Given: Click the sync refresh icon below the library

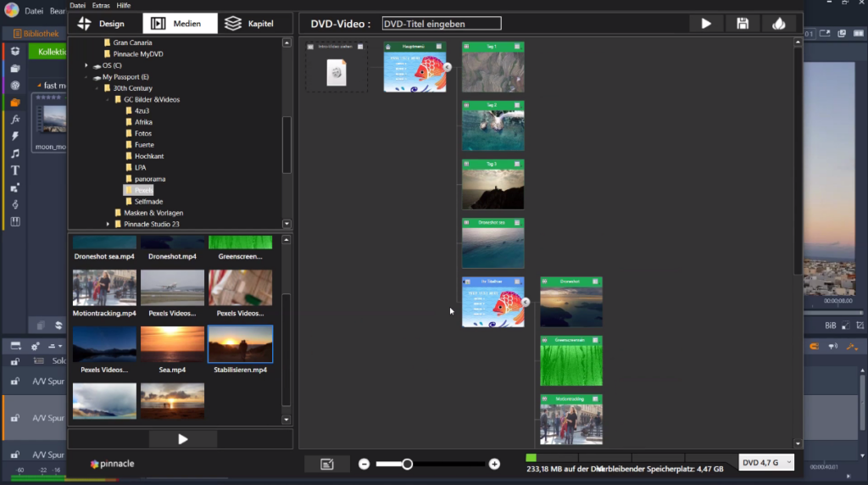Looking at the screenshot, I should tap(58, 325).
